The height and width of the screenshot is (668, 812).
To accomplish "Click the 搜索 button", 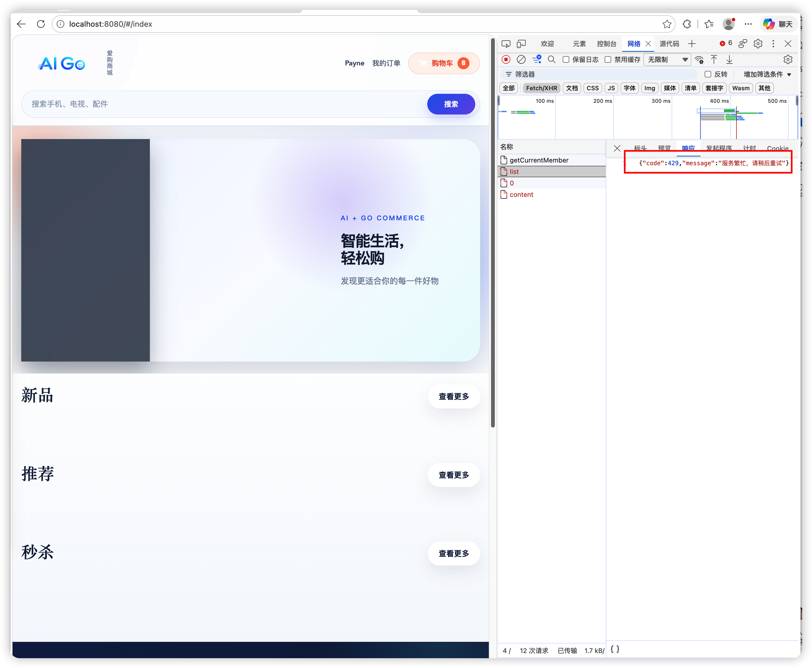I will coord(451,104).
